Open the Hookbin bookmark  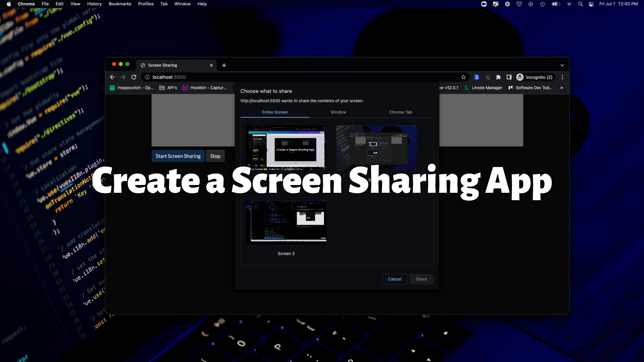[x=205, y=88]
